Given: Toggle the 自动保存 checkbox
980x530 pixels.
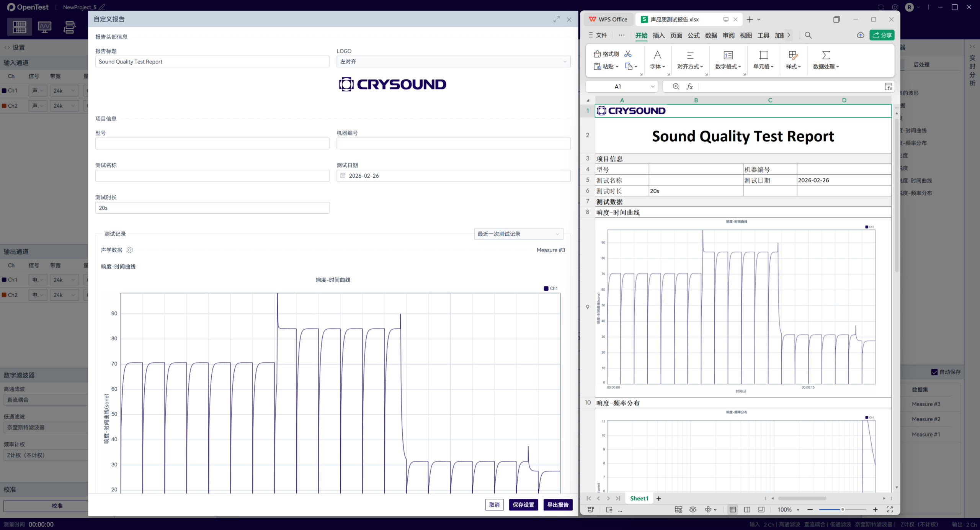Looking at the screenshot, I should [x=934, y=372].
